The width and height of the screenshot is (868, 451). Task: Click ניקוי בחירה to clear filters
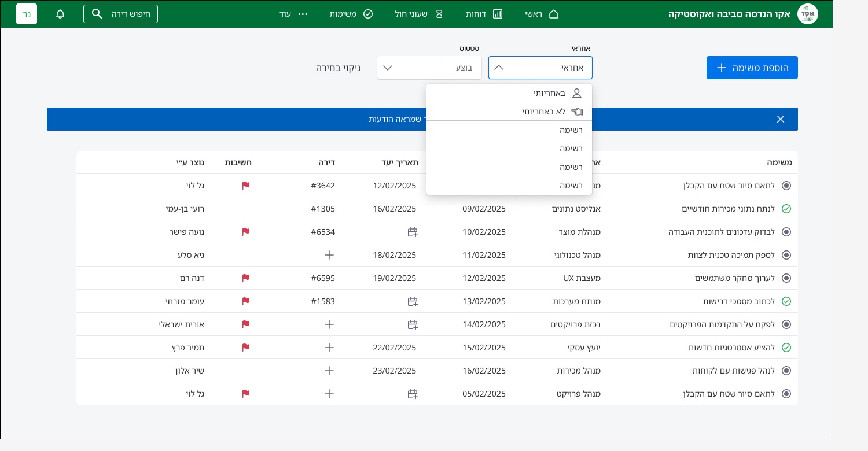[338, 68]
